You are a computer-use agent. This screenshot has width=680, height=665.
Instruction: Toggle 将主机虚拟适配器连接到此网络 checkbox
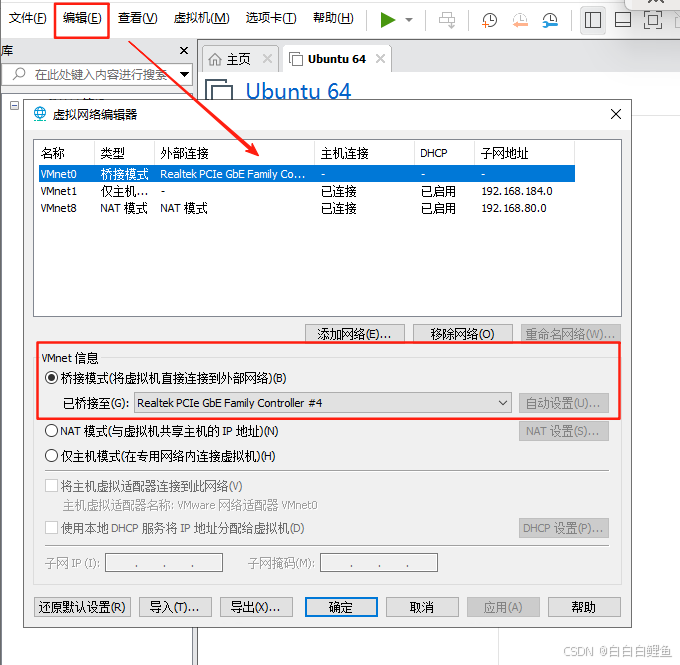[51, 485]
